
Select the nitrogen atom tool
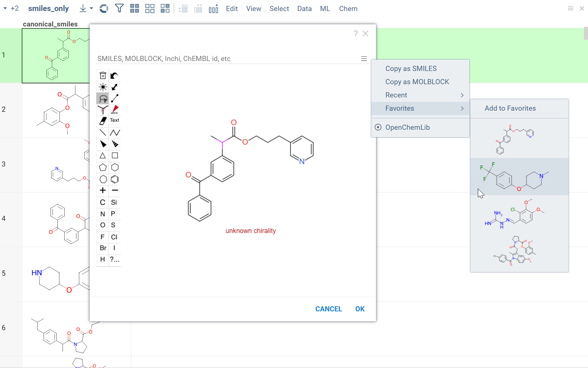102,214
